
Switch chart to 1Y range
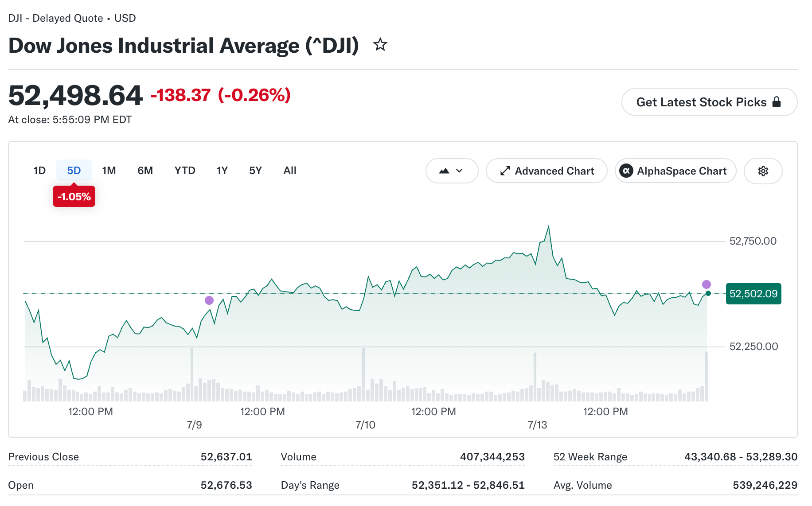[x=222, y=171]
